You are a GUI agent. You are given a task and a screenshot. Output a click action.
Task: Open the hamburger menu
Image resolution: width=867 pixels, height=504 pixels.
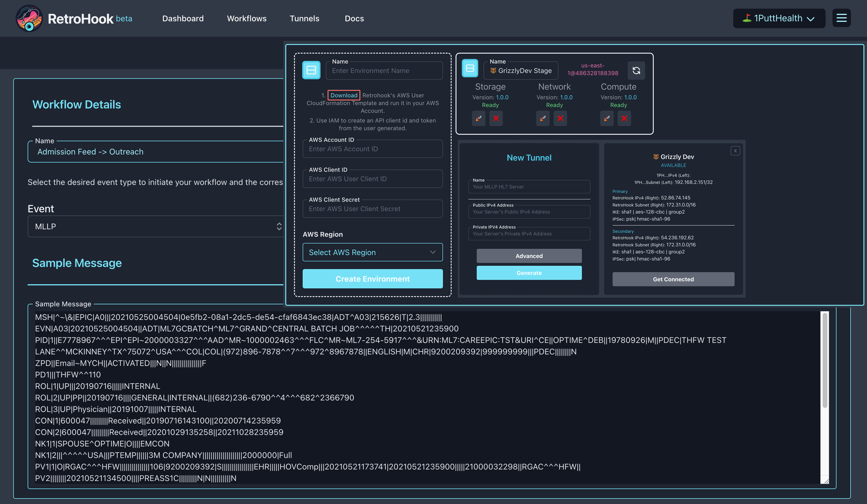tap(841, 18)
